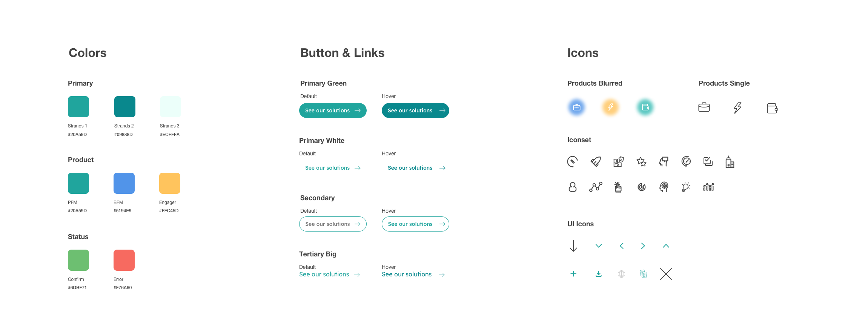Click the Secondary hover outlined See our solutions button
Image resolution: width=868 pixels, height=319 pixels.
415,224
